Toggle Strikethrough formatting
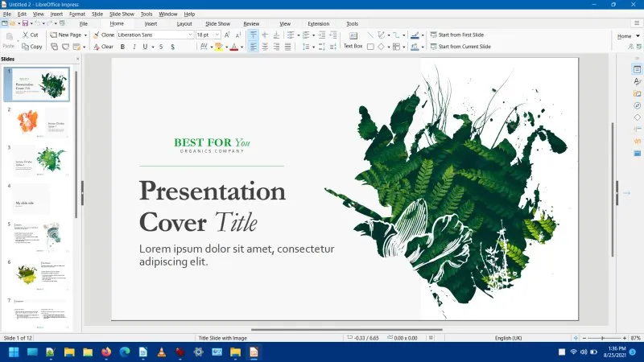 coord(161,47)
